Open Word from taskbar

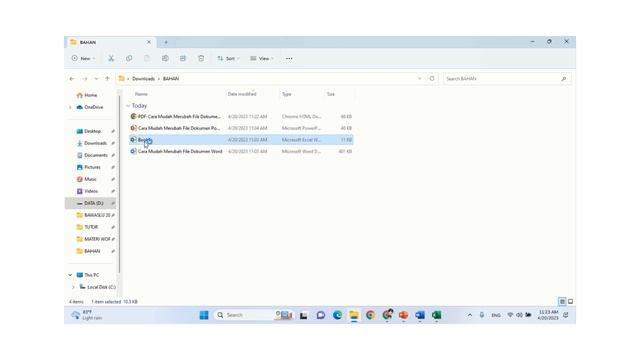(x=420, y=315)
